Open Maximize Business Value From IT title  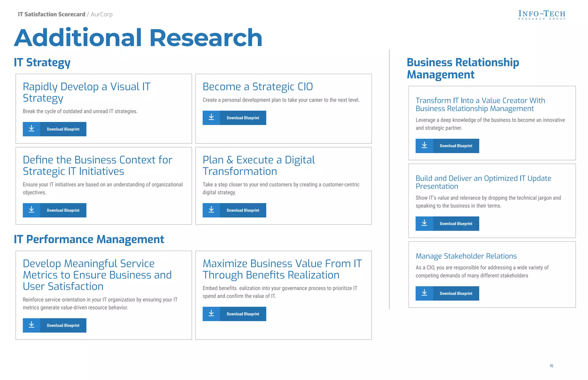[282, 269]
